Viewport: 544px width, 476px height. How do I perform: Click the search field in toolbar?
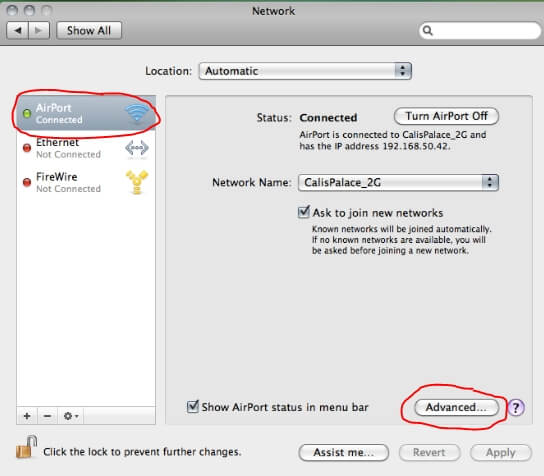(x=480, y=31)
